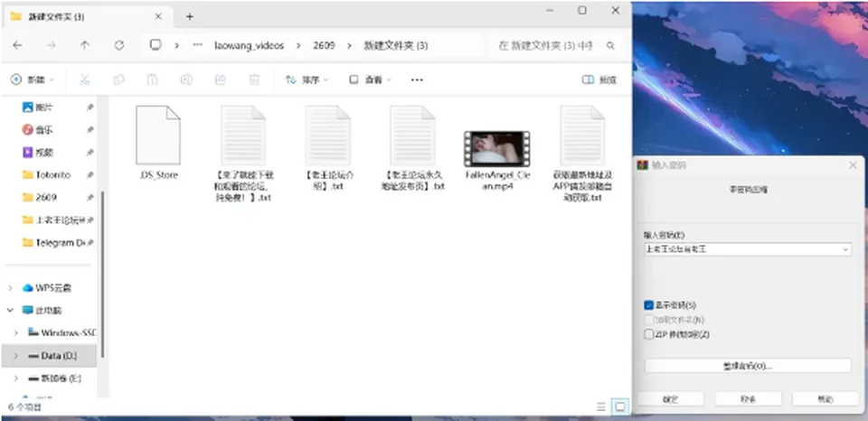Refresh the current folder view
The image size is (868, 421).
[119, 45]
